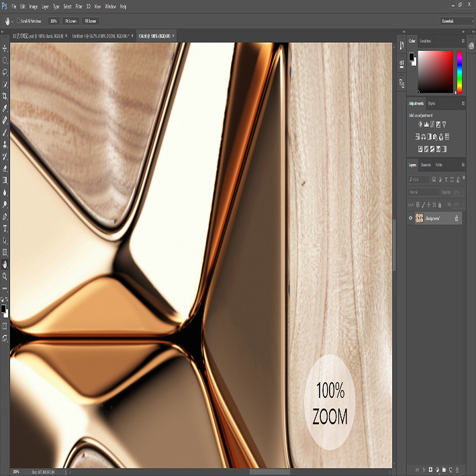This screenshot has width=476, height=476.
Task: Select the Horizontal Type tool
Action: click(x=5, y=228)
